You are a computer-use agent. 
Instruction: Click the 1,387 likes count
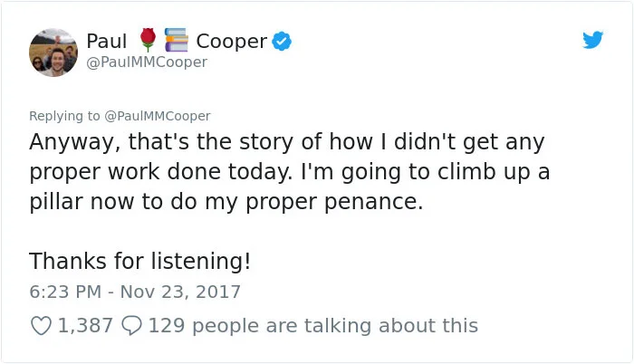tap(85, 326)
